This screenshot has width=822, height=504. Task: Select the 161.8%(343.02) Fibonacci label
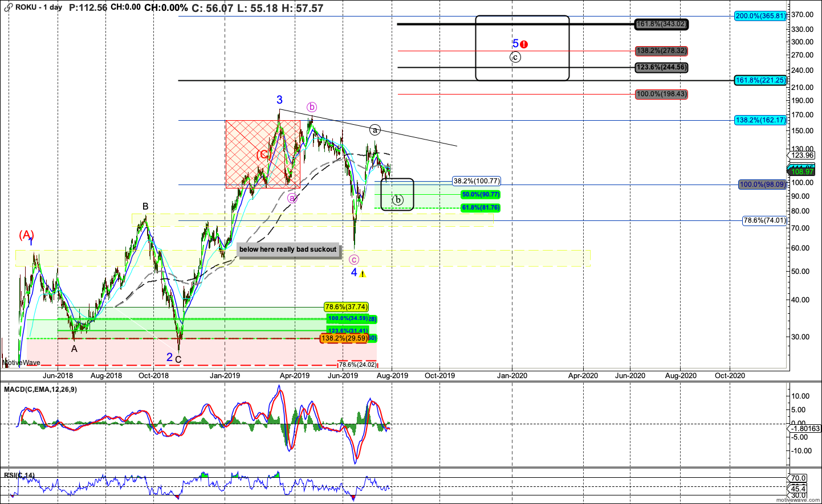coord(661,24)
